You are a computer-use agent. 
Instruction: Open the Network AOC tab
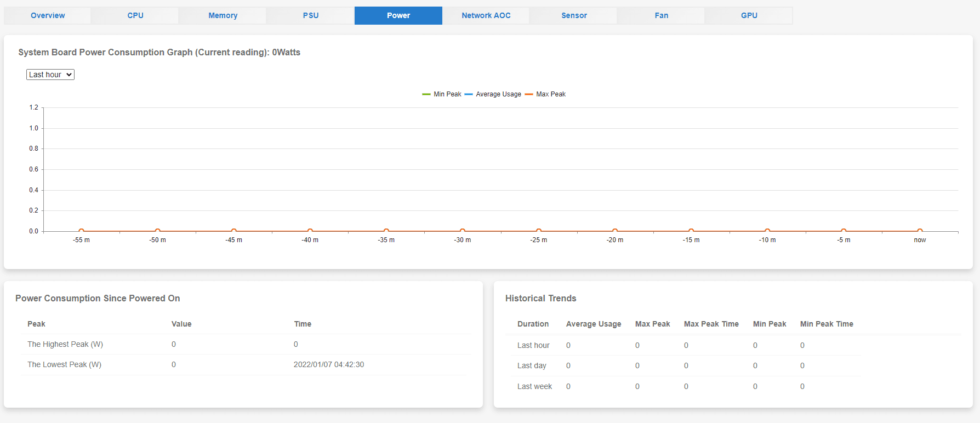tap(486, 15)
